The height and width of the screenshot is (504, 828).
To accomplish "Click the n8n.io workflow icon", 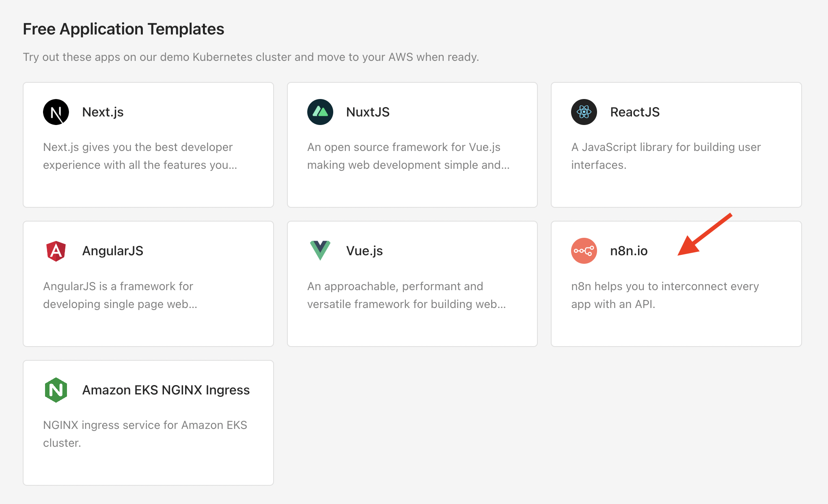I will [584, 251].
